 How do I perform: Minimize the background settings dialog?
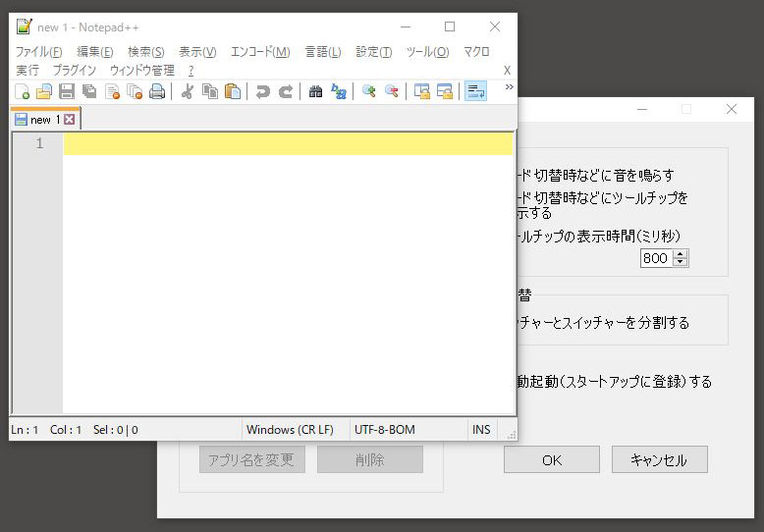click(642, 109)
